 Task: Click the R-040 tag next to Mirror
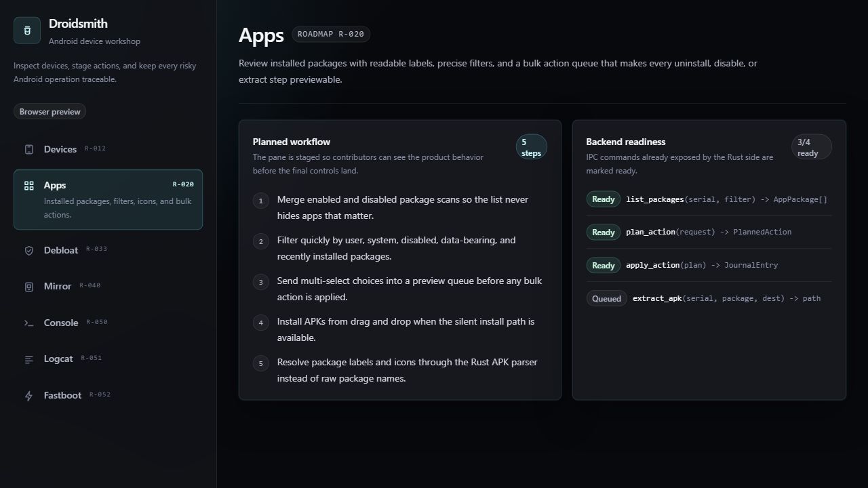(x=90, y=285)
